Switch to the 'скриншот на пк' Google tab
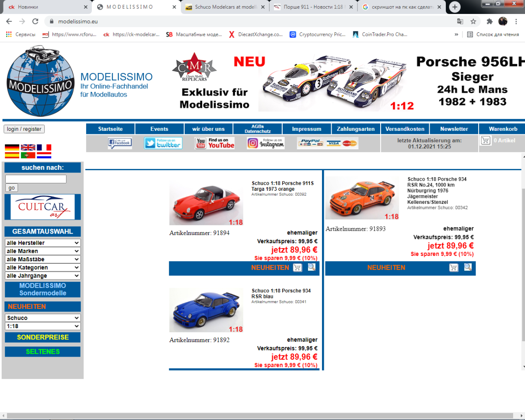The image size is (525, 420). pyautogui.click(x=402, y=7)
